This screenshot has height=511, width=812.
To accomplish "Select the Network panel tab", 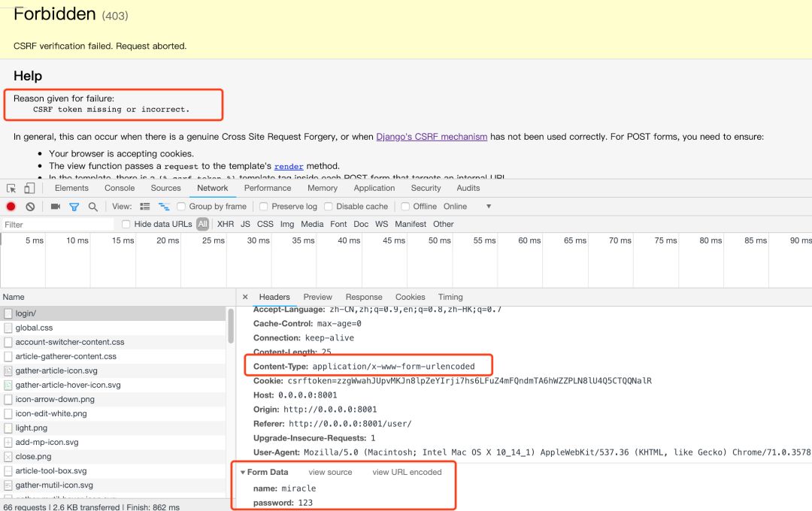I will pos(212,189).
